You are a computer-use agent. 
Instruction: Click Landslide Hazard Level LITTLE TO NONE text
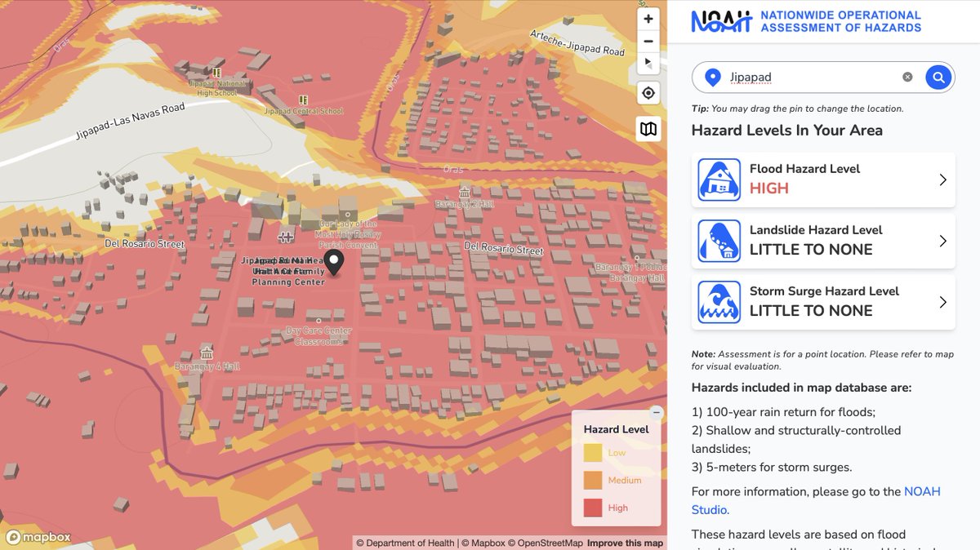coord(811,250)
